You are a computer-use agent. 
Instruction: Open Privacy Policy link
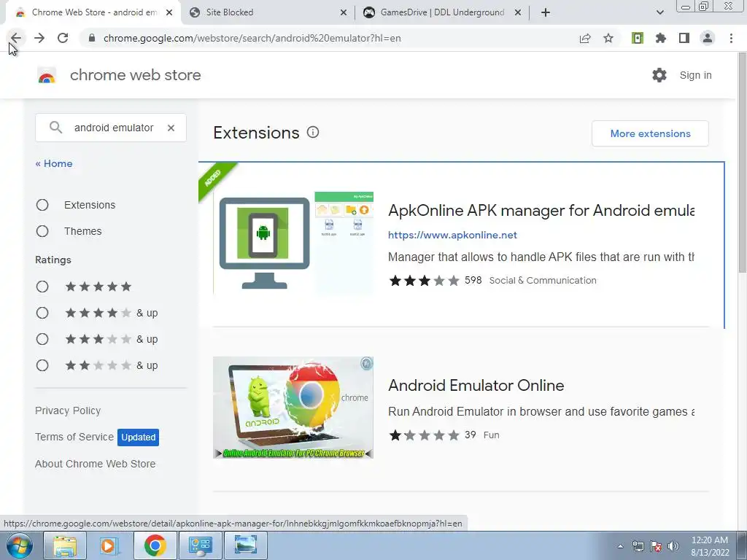68,411
